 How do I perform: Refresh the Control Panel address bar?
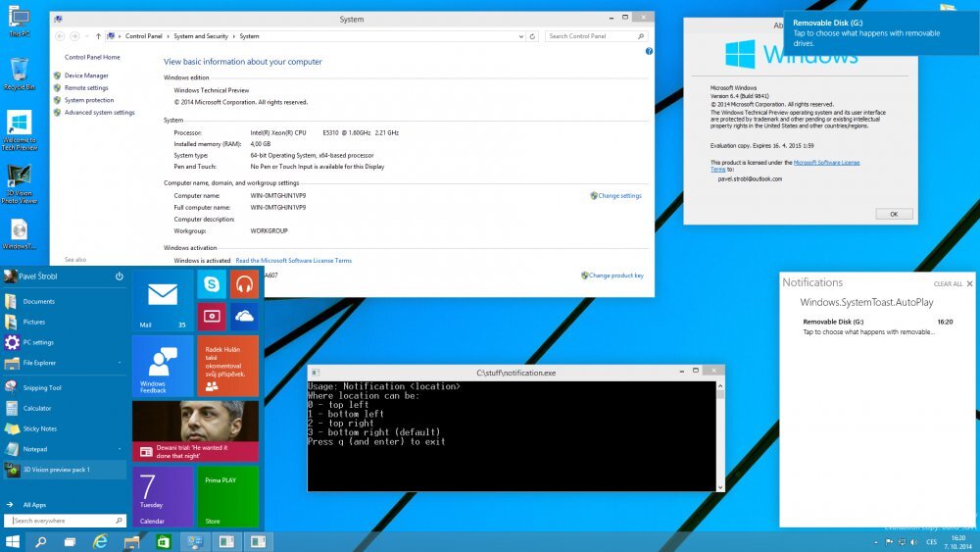(532, 36)
